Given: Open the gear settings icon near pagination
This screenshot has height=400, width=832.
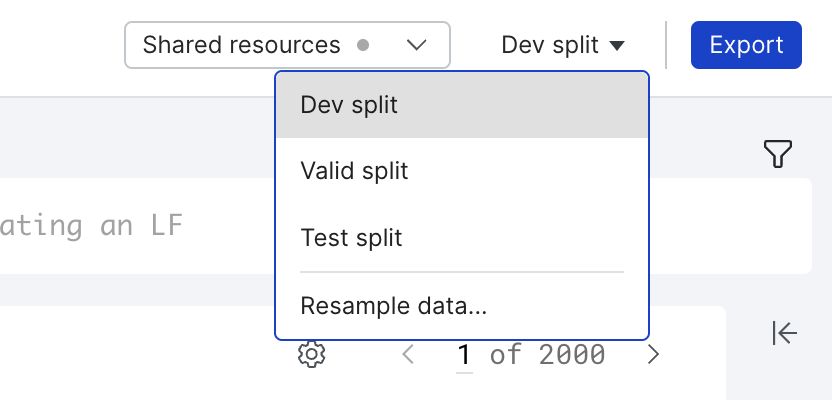Looking at the screenshot, I should click(x=311, y=354).
